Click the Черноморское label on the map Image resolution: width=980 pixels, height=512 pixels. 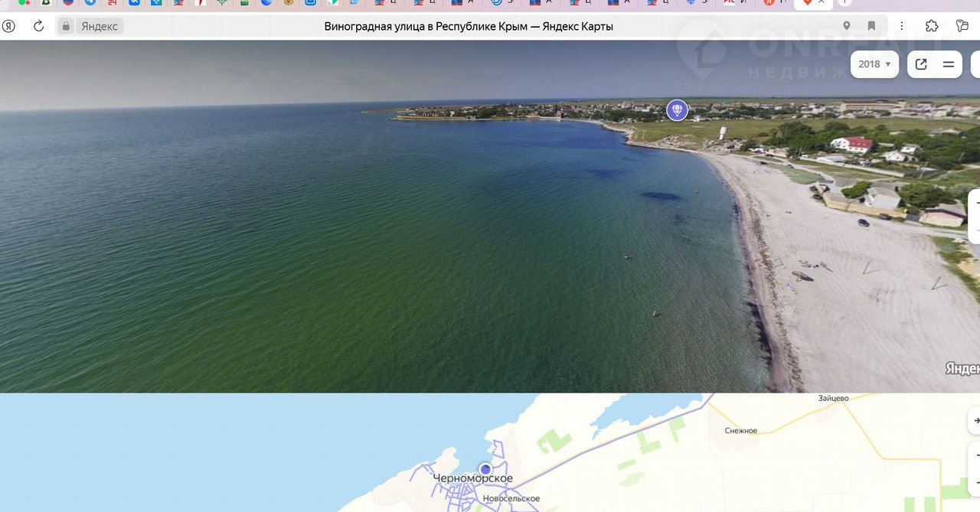click(472, 479)
